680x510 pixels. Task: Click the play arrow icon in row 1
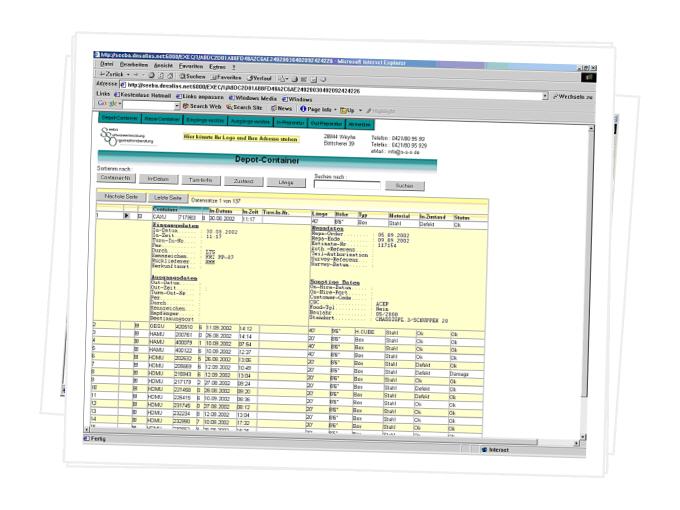tap(126, 215)
